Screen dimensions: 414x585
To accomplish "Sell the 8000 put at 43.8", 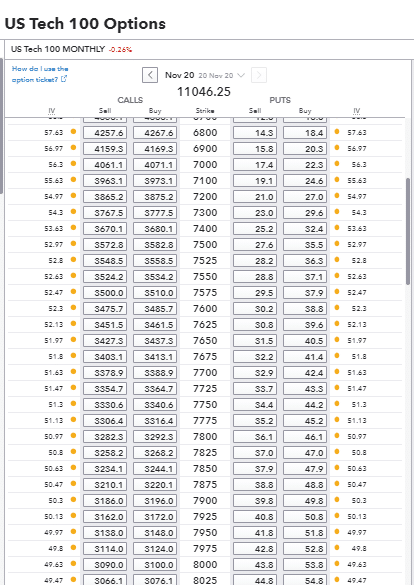I will point(255,565).
